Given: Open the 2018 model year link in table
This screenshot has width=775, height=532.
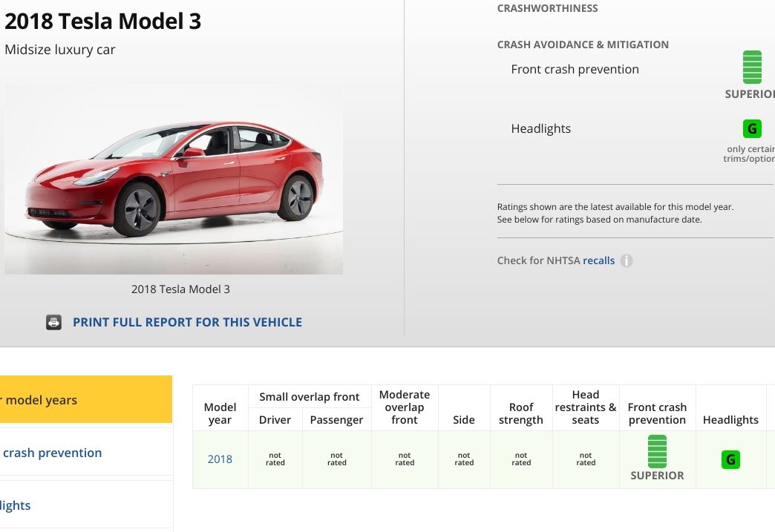Looking at the screenshot, I should point(220,459).
